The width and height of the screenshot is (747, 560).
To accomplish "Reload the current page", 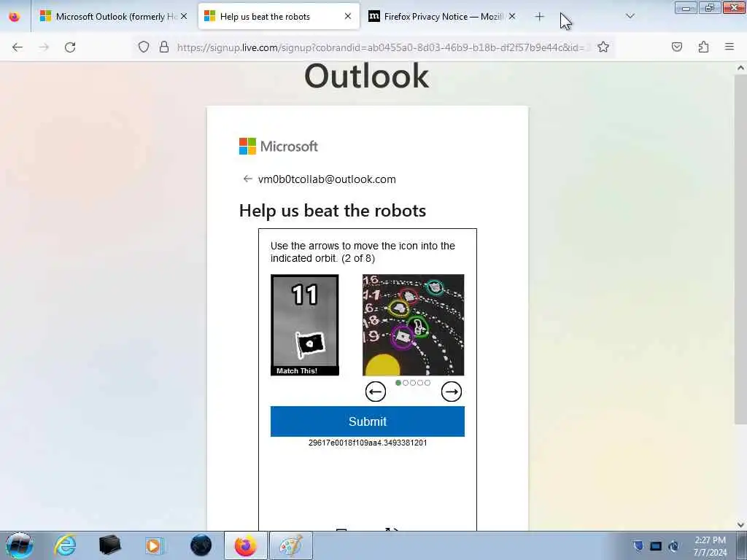I will [x=70, y=47].
